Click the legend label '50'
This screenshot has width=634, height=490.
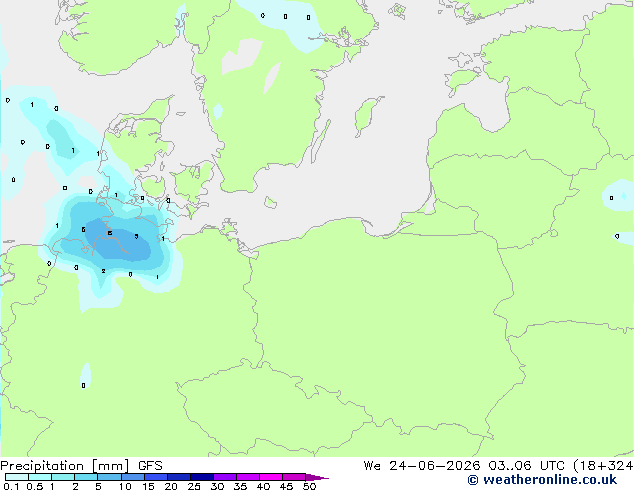(x=309, y=486)
